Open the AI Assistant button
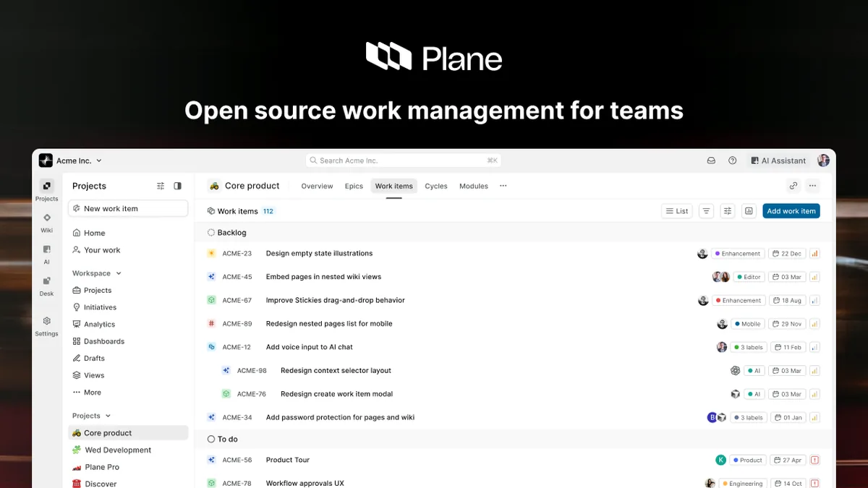The width and height of the screenshot is (868, 488). [778, 160]
